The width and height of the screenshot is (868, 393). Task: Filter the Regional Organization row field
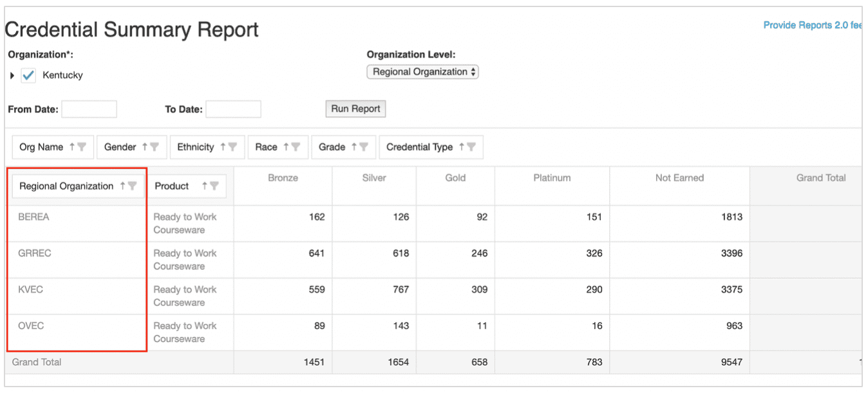click(x=133, y=186)
